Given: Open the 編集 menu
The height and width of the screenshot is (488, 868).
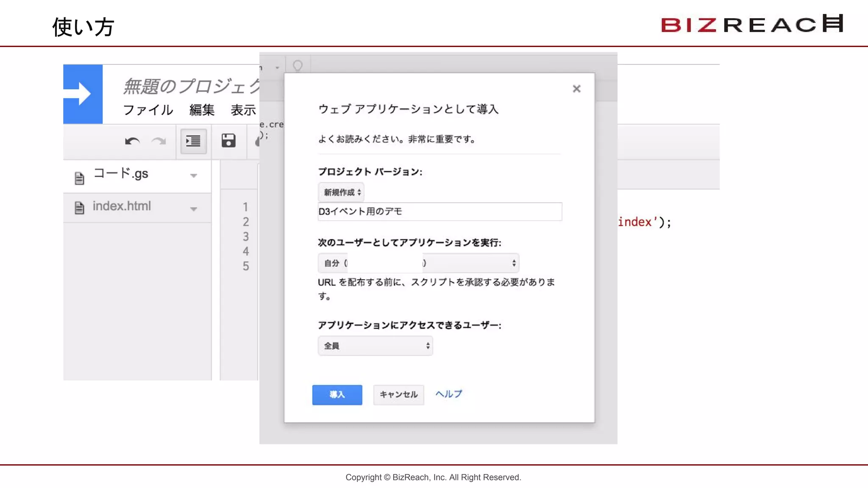Looking at the screenshot, I should (x=202, y=110).
